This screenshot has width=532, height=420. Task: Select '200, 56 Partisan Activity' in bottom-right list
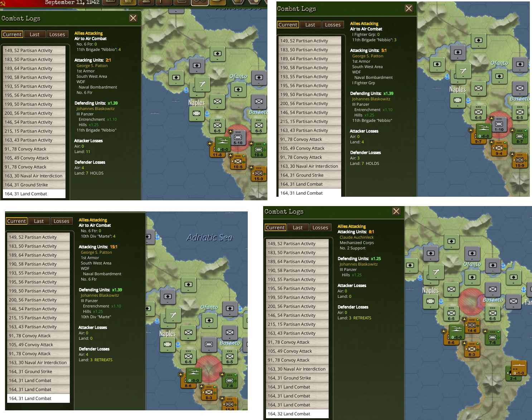coord(297,306)
